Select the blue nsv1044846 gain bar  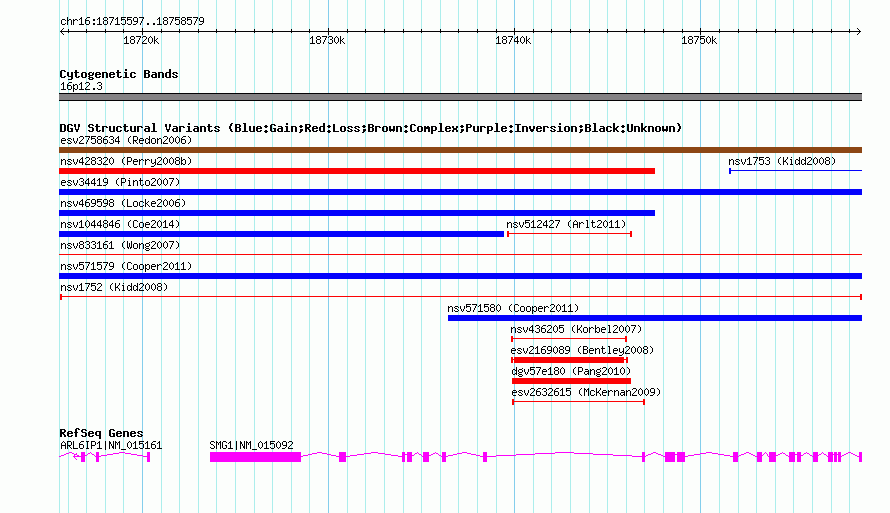(x=282, y=234)
